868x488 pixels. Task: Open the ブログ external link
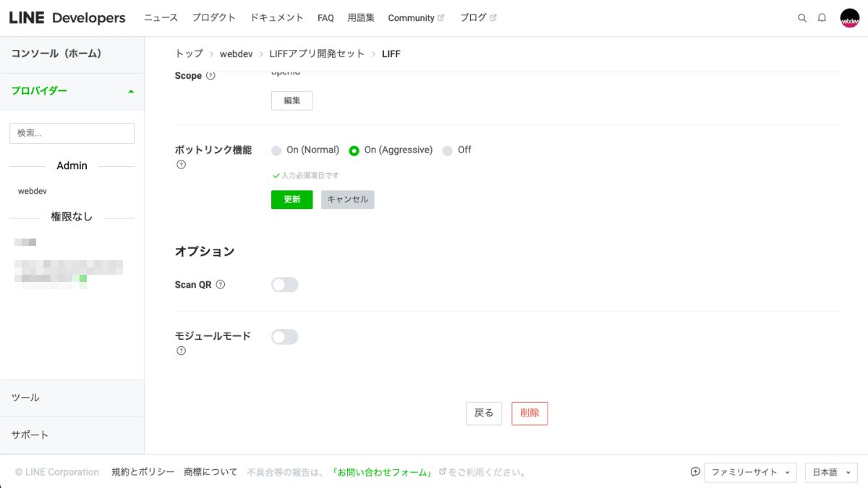click(478, 18)
